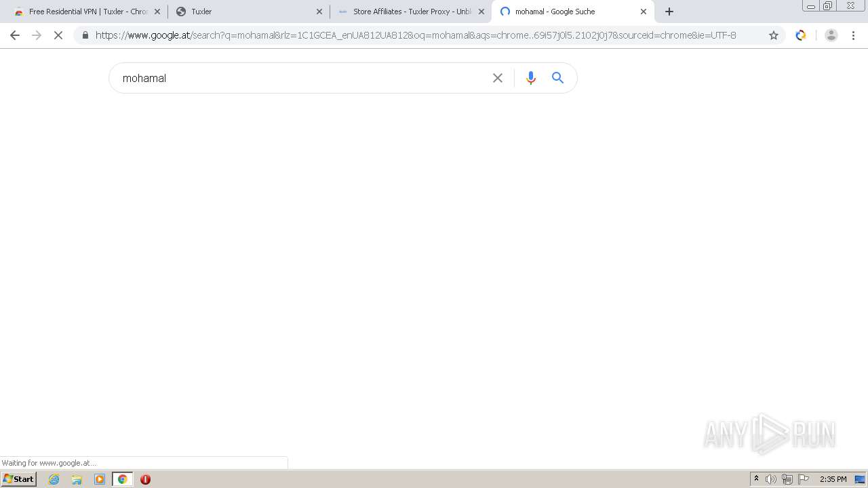Close the Tuxler tab
This screenshot has width=868, height=488.
pyautogui.click(x=319, y=12)
